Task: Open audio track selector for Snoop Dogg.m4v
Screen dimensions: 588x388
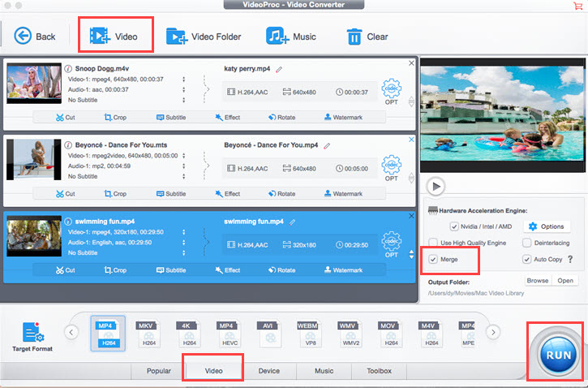Action: click(184, 89)
